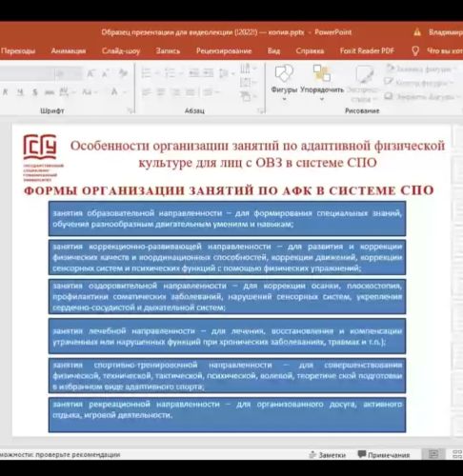Screen dimensions: 463x476
Task: Open the Справка tab
Action: point(310,50)
